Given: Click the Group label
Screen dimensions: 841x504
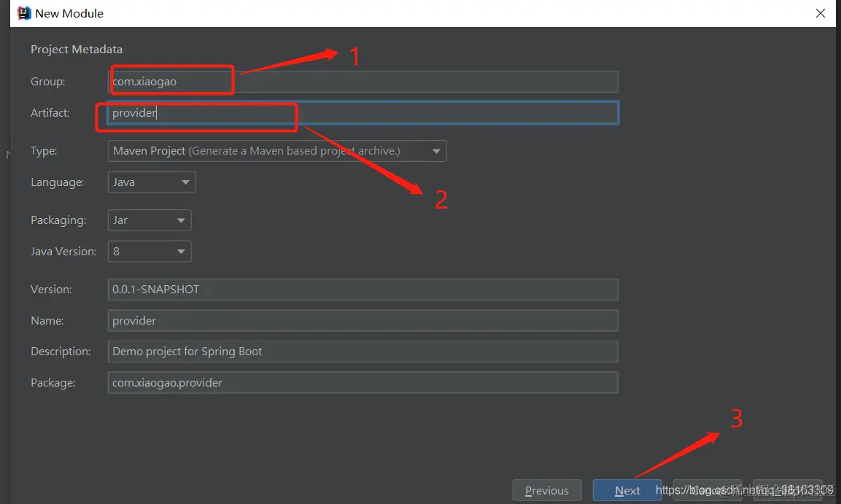Looking at the screenshot, I should (x=47, y=82).
